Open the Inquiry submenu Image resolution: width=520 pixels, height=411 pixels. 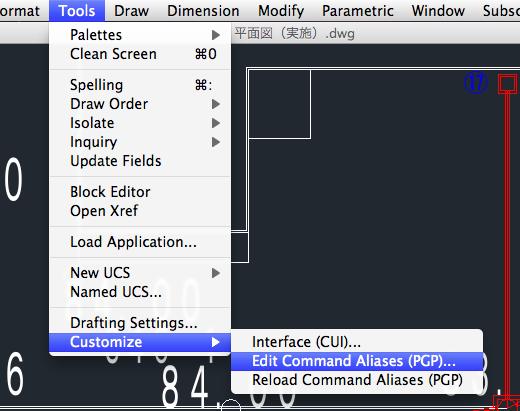pos(140,142)
